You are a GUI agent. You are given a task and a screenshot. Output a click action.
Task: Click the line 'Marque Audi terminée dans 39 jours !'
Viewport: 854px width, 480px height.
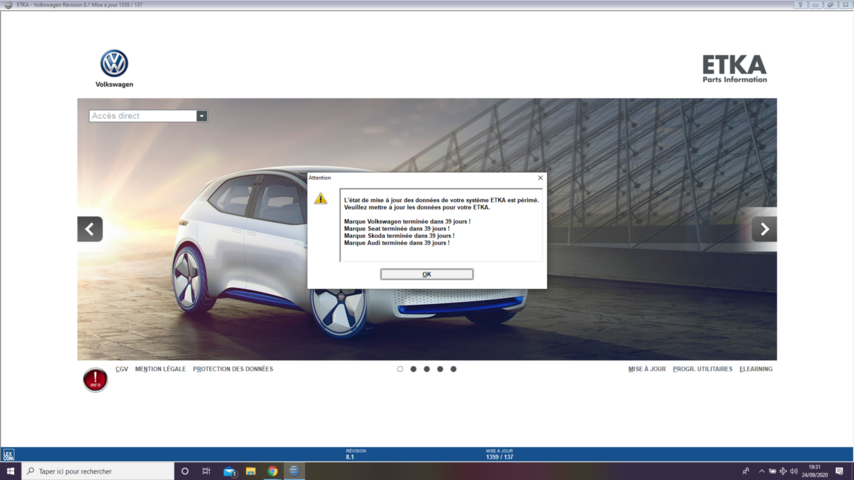[396, 242]
